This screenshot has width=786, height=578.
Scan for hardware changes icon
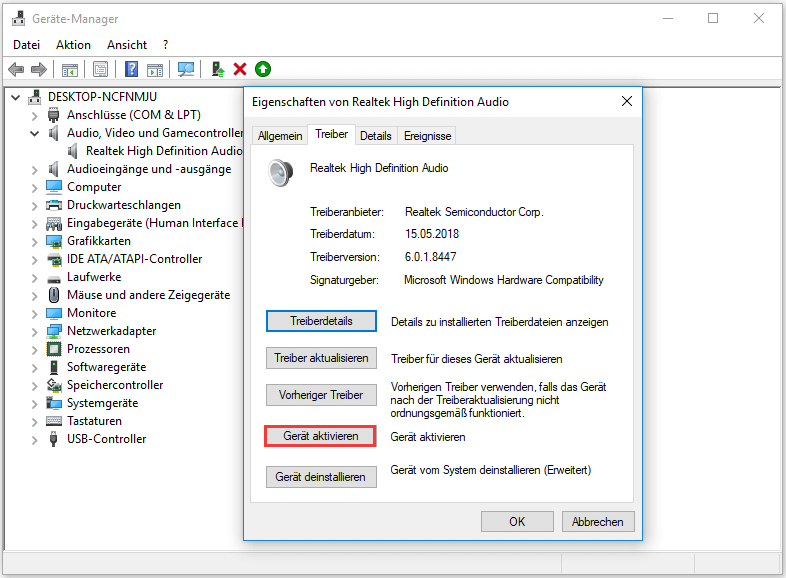[x=186, y=69]
